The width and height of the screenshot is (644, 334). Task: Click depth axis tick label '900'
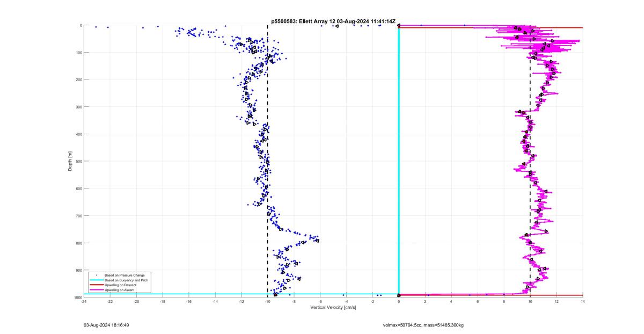pos(78,270)
